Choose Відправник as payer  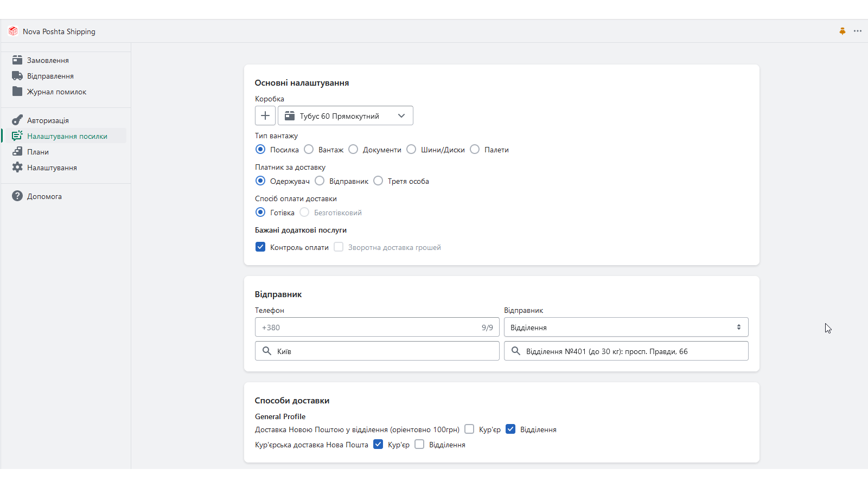coord(320,181)
